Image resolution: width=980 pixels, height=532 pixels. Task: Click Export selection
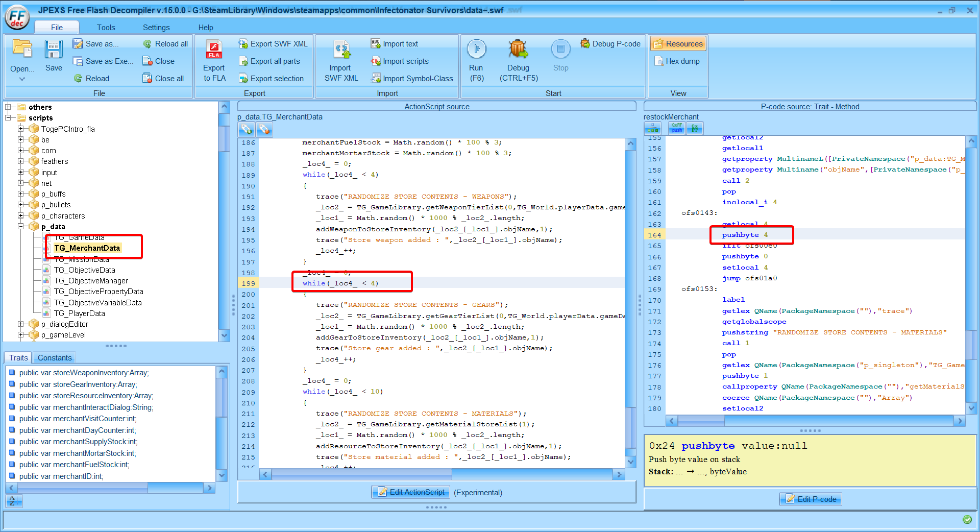(271, 79)
